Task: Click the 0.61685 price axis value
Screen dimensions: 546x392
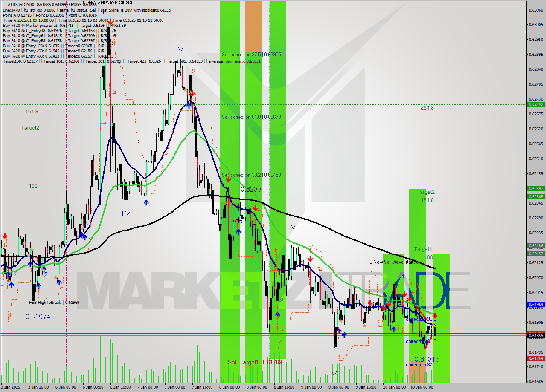Action: point(536,382)
